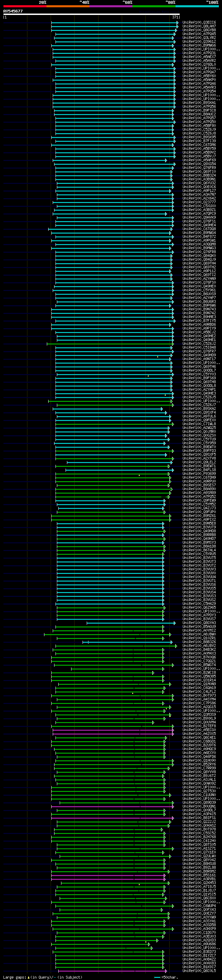Click the label UniRef100_A3RVB1
The height and width of the screenshot is (980, 222).
(199, 879)
